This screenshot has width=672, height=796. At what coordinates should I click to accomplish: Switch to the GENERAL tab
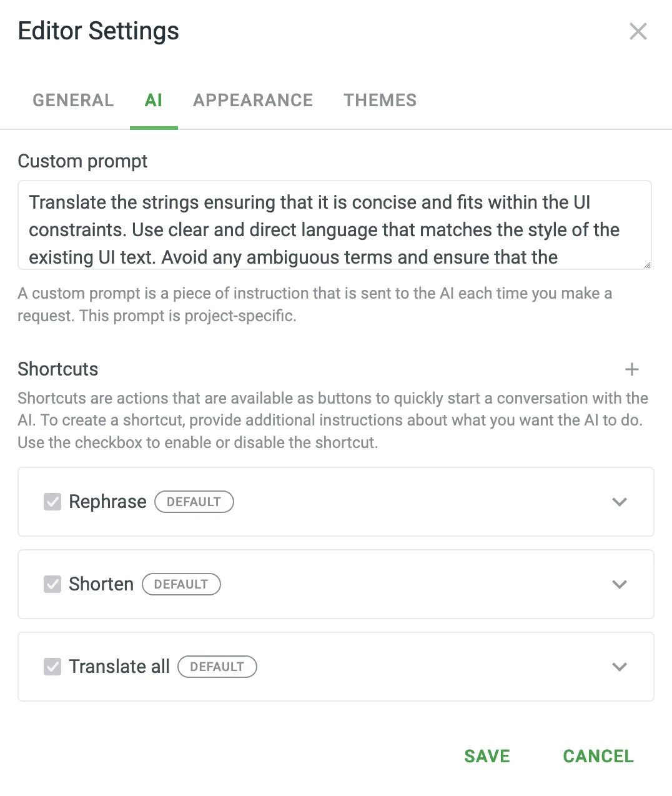click(x=73, y=100)
